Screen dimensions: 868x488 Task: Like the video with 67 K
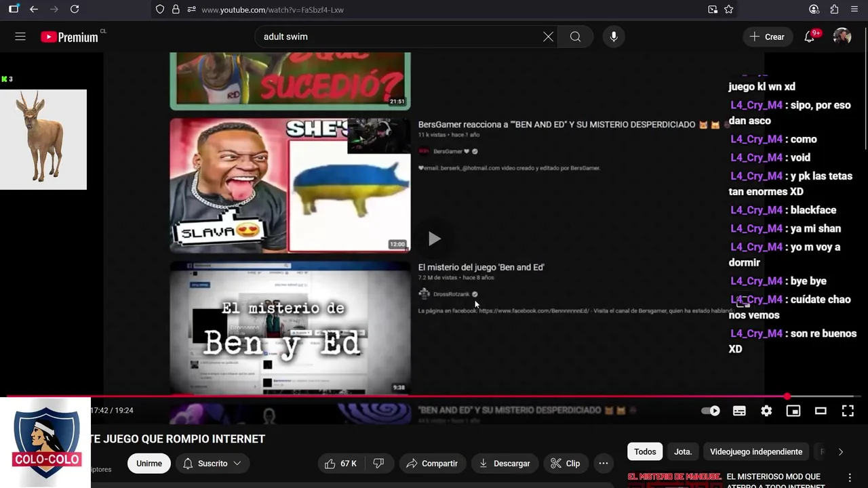click(340, 464)
